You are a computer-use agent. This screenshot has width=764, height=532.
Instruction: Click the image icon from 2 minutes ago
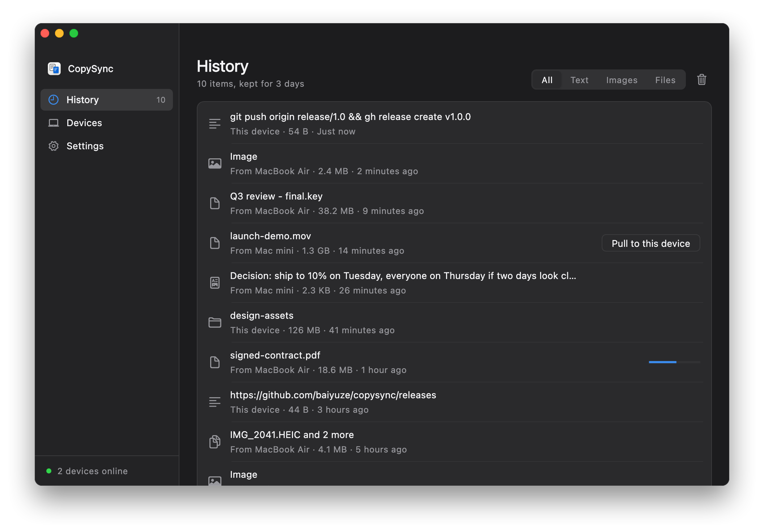tap(215, 163)
